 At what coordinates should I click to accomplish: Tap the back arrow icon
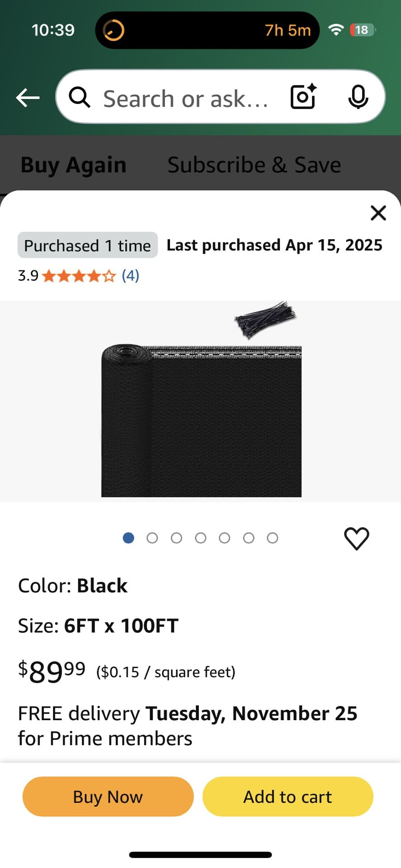28,98
